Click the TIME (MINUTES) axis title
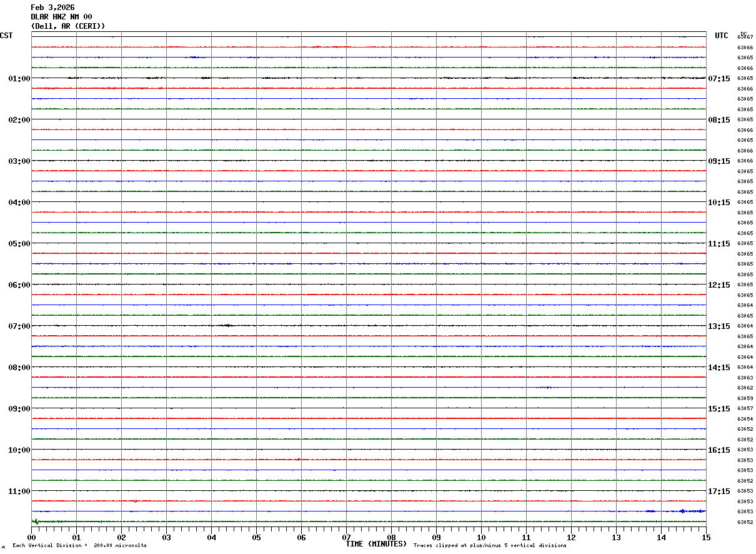 point(376,544)
